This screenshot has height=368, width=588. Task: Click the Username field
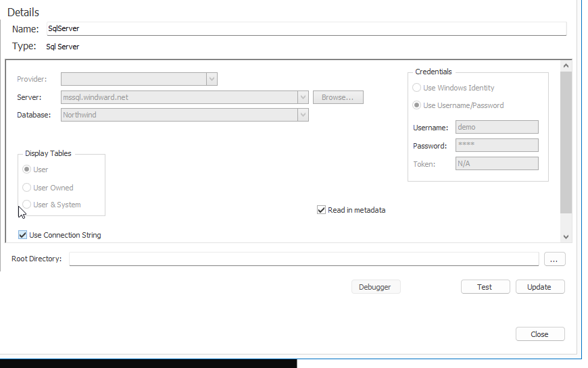click(497, 127)
